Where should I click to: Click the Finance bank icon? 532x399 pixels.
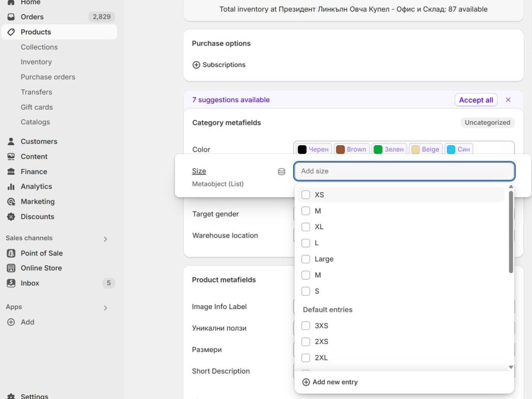point(11,171)
